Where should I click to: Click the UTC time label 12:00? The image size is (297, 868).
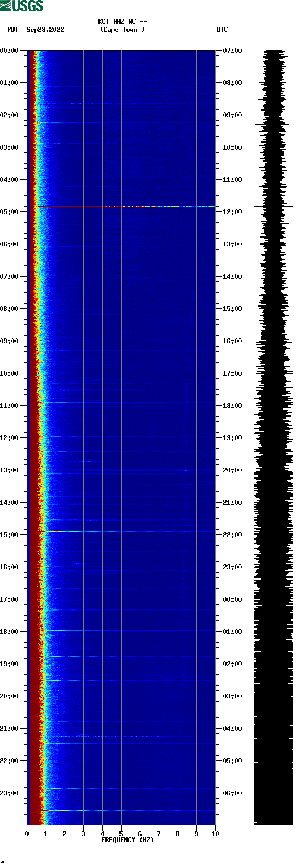[x=232, y=212]
